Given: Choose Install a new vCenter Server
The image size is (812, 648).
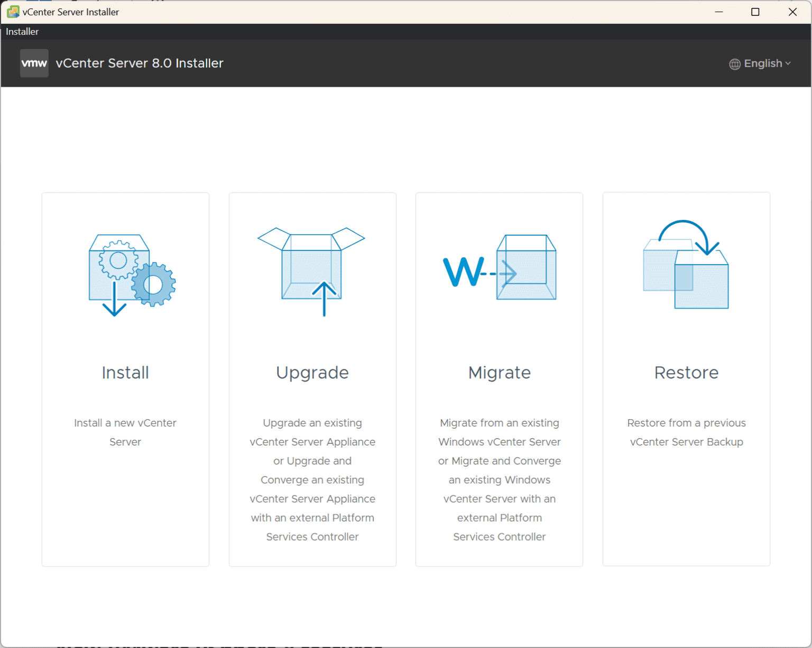Looking at the screenshot, I should click(125, 432).
